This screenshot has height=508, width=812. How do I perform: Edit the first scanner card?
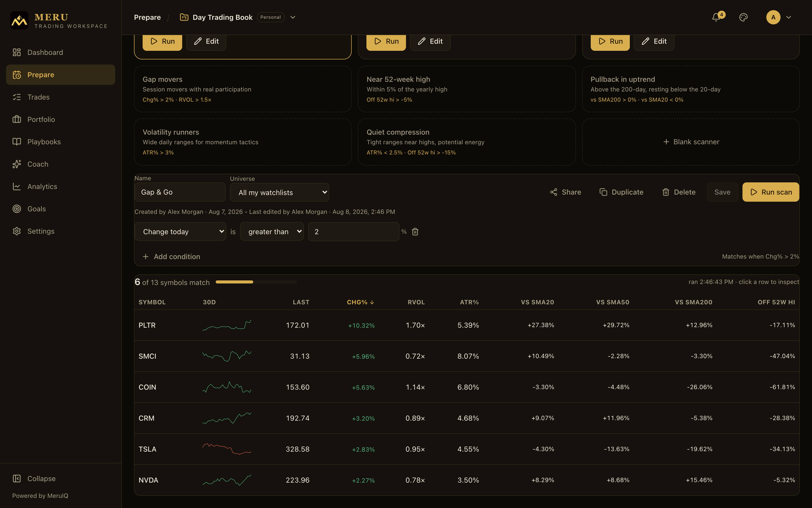pos(206,41)
